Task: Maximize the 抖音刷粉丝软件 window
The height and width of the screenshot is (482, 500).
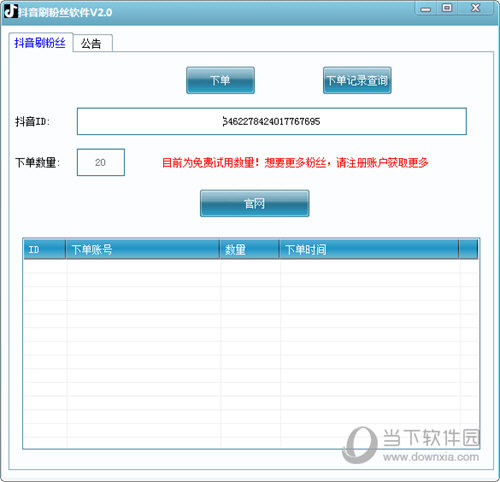Action: [447, 8]
